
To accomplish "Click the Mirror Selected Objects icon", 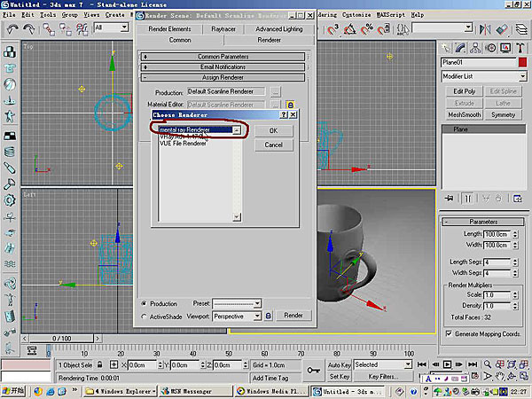I will pyautogui.click(x=485, y=29).
